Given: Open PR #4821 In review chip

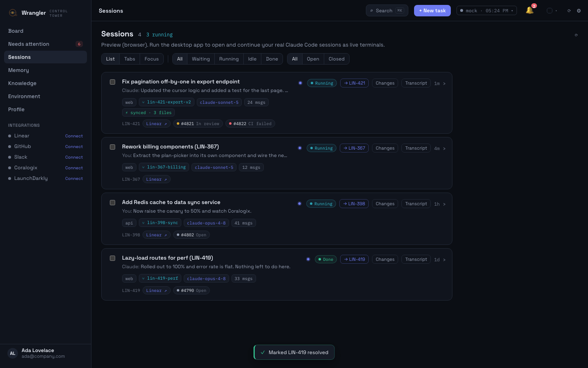Looking at the screenshot, I should click(198, 123).
